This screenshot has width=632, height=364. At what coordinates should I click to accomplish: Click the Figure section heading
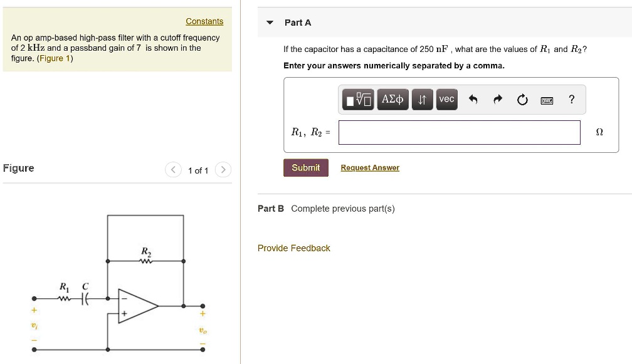coord(19,168)
